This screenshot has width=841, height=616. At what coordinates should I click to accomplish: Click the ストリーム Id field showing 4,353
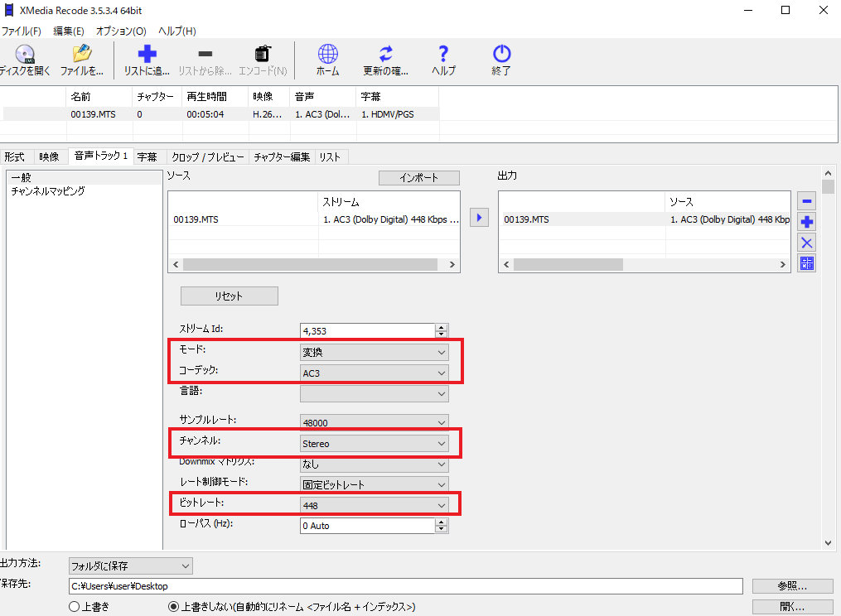367,331
